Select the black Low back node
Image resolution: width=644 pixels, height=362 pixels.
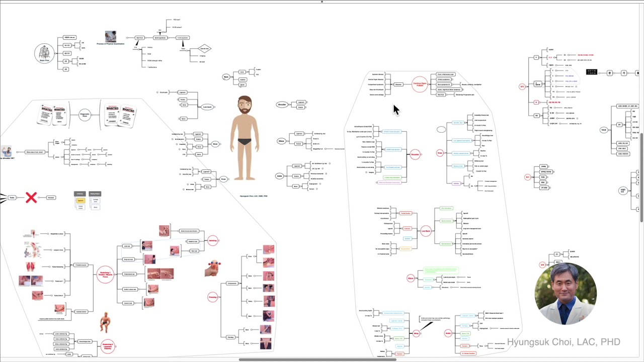tap(207, 107)
